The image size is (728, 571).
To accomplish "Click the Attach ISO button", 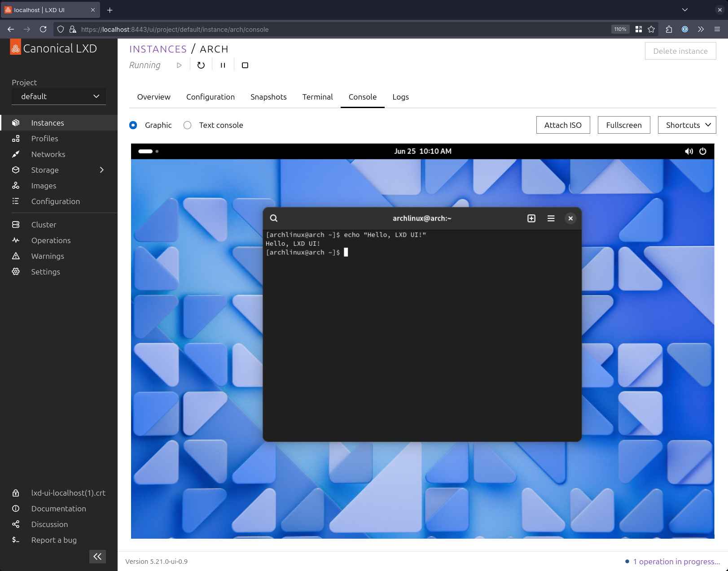I will coord(563,125).
